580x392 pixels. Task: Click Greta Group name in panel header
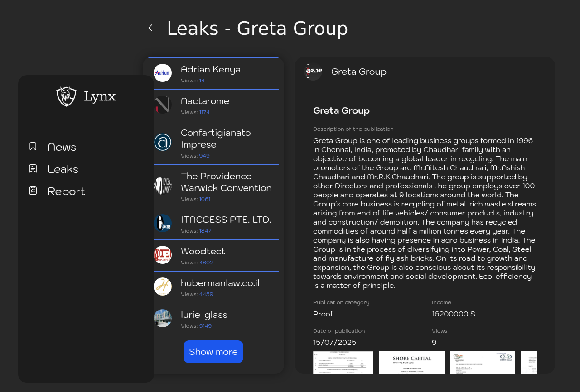pyautogui.click(x=359, y=72)
